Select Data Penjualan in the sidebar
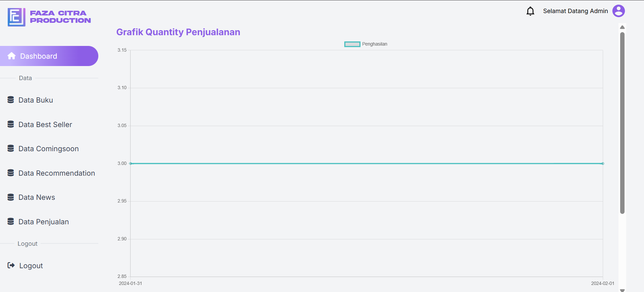The height and width of the screenshot is (292, 644). [44, 222]
